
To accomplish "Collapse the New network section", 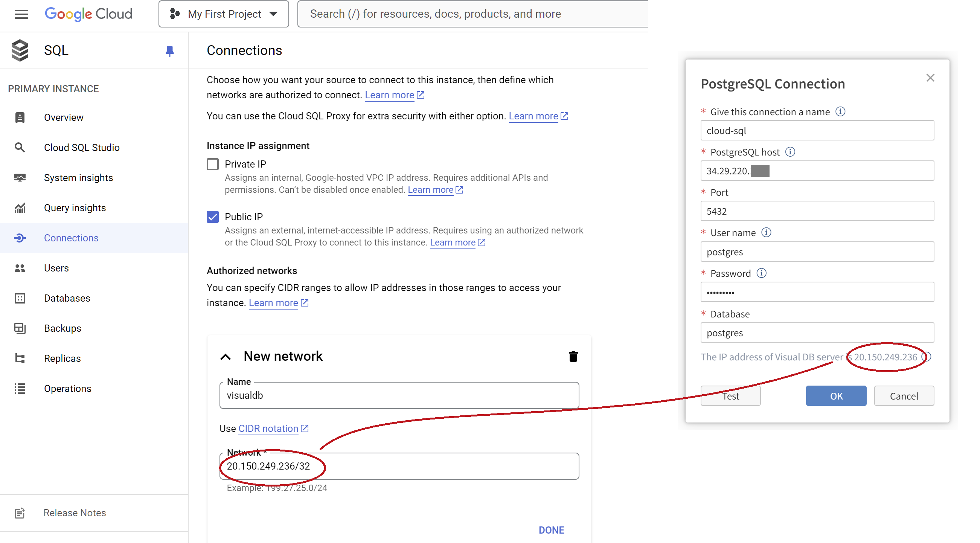I will [226, 357].
